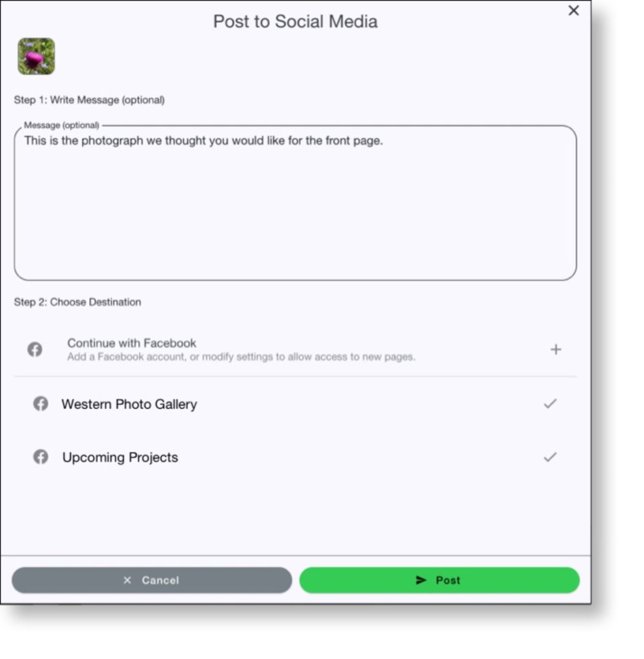Select the Western Photo Gallery destination
The image size is (644, 659).
tap(296, 404)
